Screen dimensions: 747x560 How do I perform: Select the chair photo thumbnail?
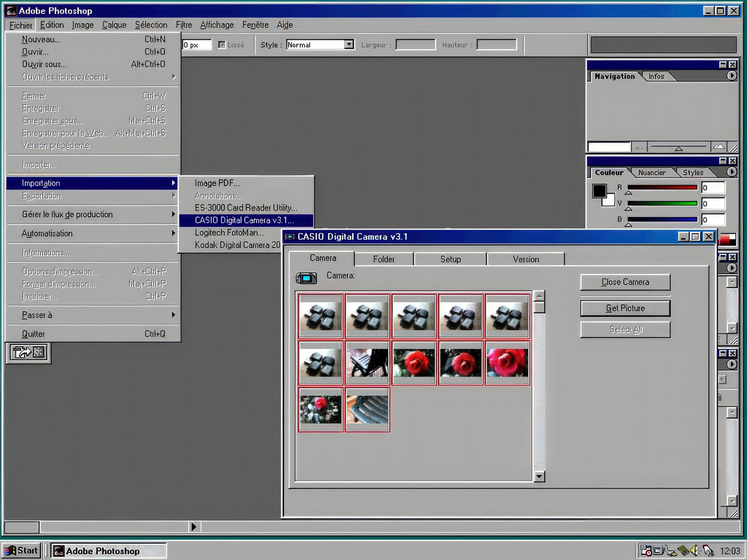pyautogui.click(x=367, y=363)
